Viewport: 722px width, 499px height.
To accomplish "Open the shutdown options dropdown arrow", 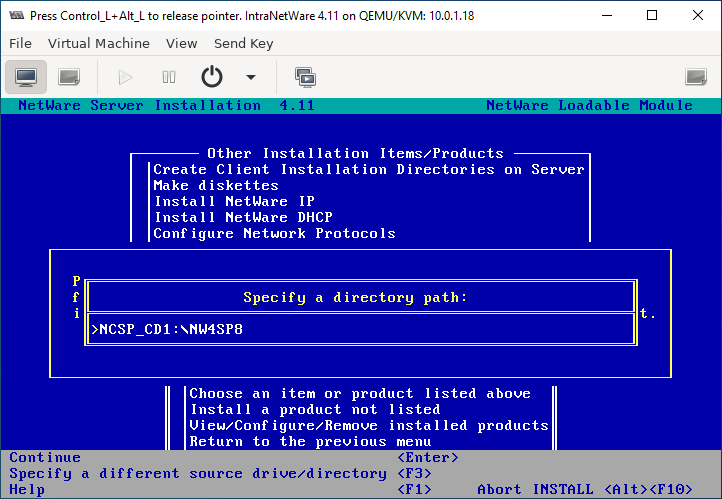I will (x=251, y=77).
